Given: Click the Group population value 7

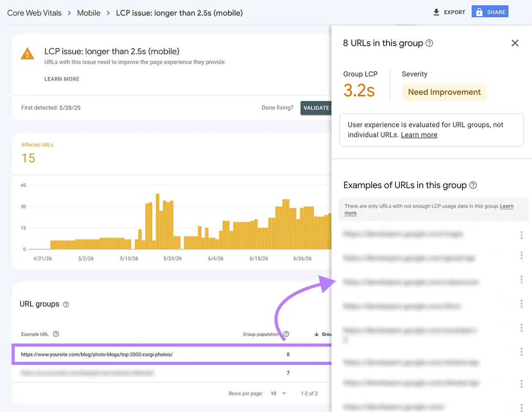Looking at the screenshot, I should click(x=288, y=373).
